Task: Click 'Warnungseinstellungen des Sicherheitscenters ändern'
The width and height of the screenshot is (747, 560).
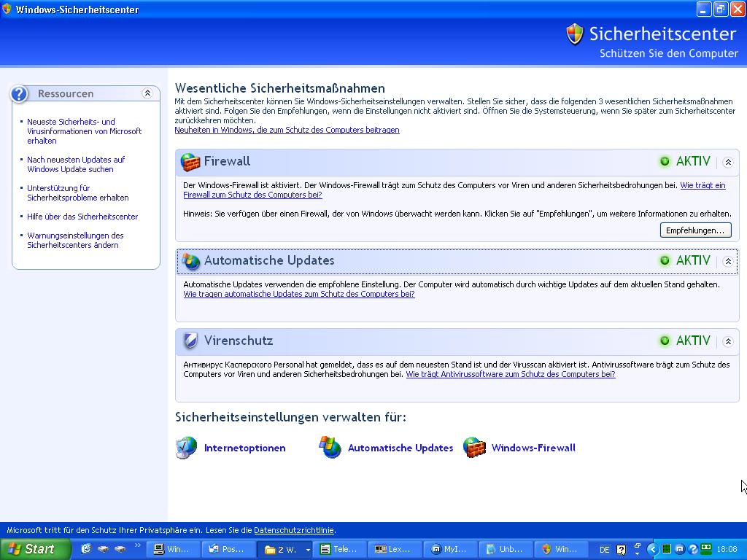Action: tap(75, 241)
